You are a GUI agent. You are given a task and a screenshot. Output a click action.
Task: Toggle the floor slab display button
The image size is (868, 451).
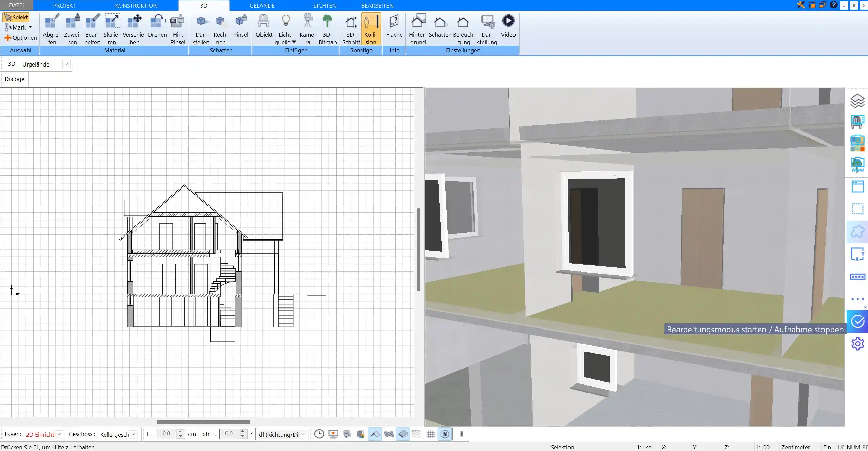tap(403, 434)
